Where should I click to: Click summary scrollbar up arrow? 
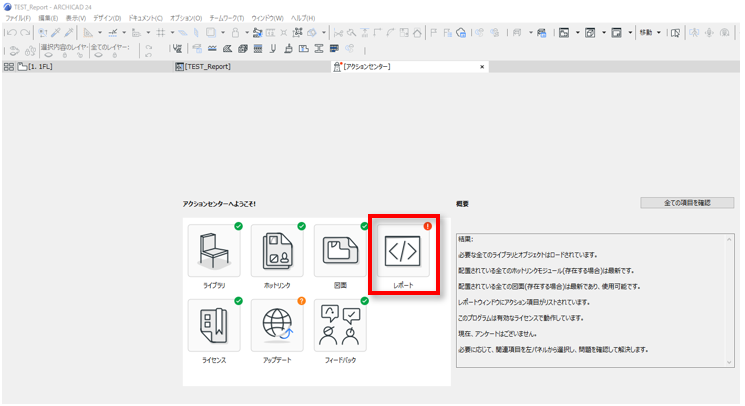(729, 239)
